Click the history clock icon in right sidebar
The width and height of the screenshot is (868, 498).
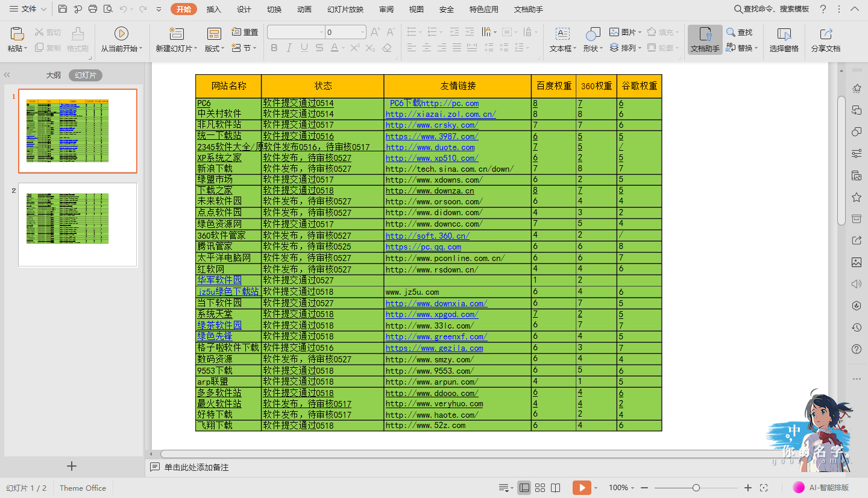click(856, 327)
